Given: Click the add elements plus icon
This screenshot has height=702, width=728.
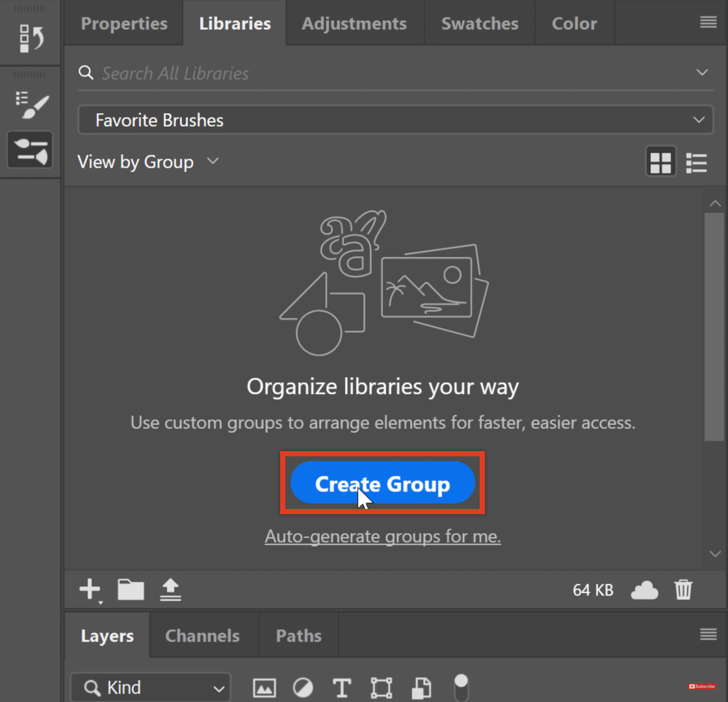Looking at the screenshot, I should (89, 590).
